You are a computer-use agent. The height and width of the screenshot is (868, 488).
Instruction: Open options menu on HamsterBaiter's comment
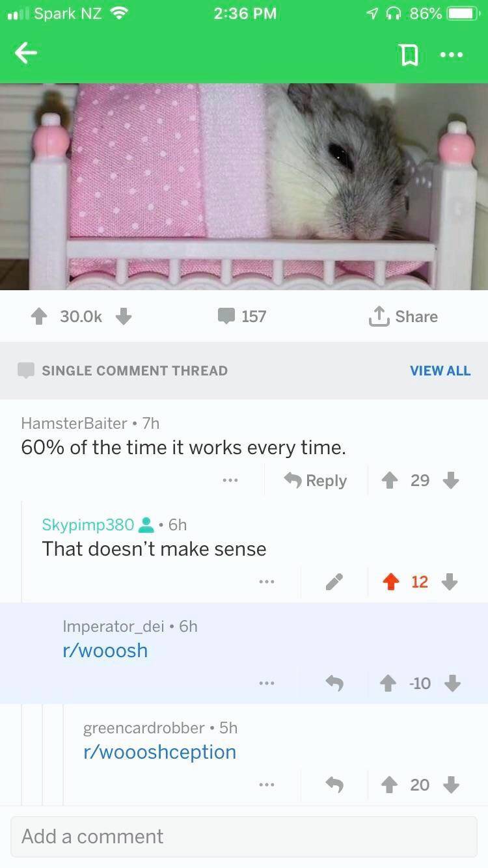pos(229,481)
